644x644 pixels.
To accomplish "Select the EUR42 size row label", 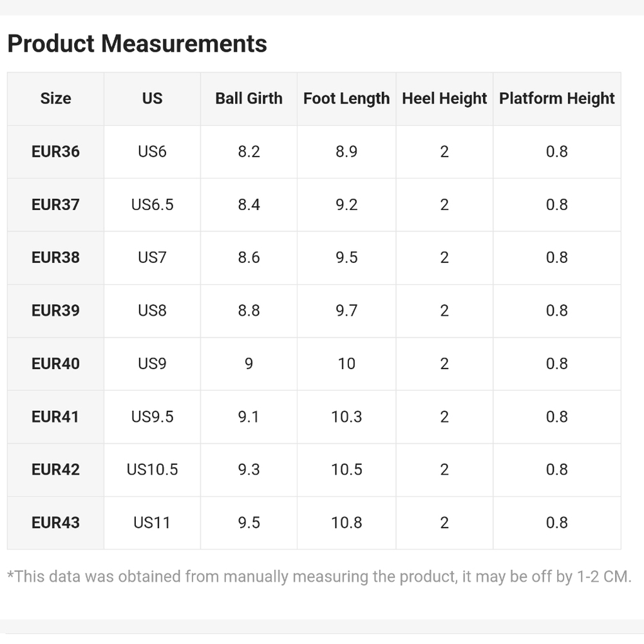I will (x=55, y=469).
